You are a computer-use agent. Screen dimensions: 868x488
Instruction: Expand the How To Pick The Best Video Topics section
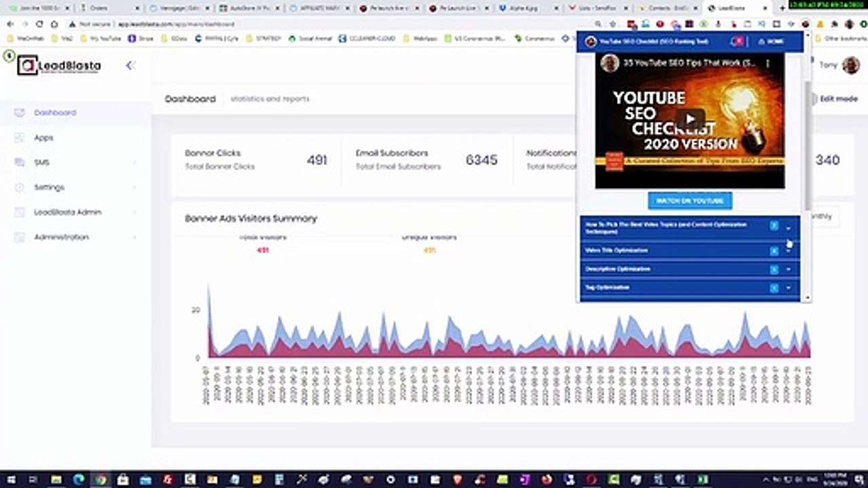(x=788, y=228)
